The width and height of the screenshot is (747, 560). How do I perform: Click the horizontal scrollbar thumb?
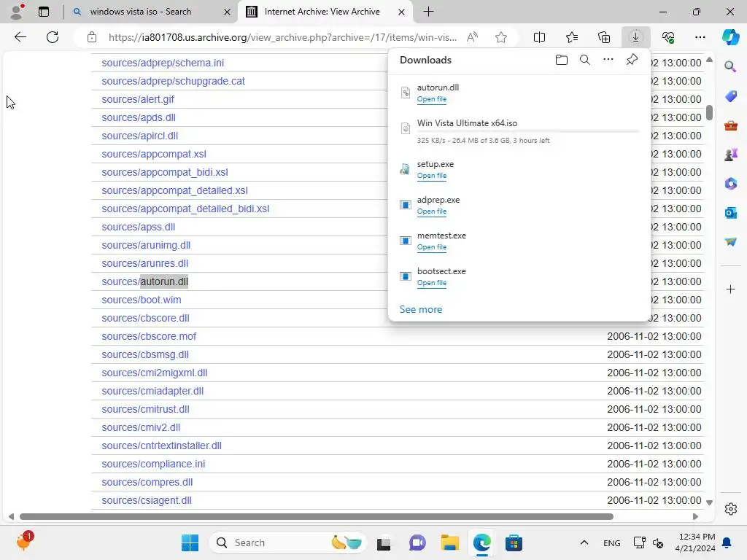tap(317, 517)
